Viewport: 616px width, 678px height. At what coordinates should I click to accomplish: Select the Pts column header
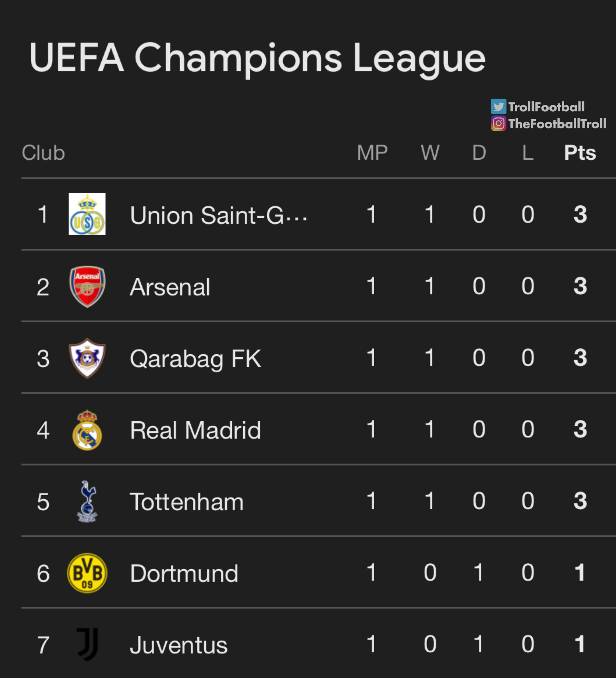(x=580, y=153)
